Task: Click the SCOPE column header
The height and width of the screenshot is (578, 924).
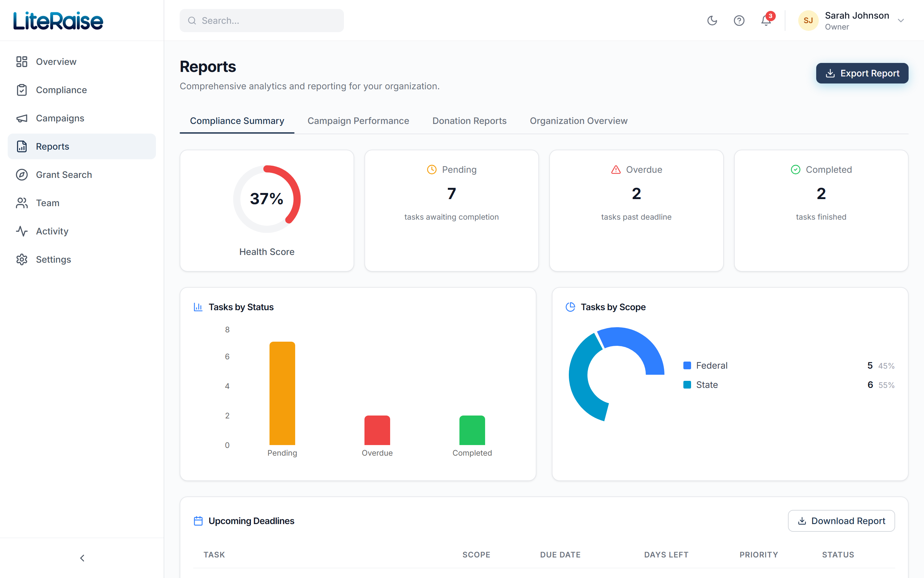Action: [x=476, y=554]
